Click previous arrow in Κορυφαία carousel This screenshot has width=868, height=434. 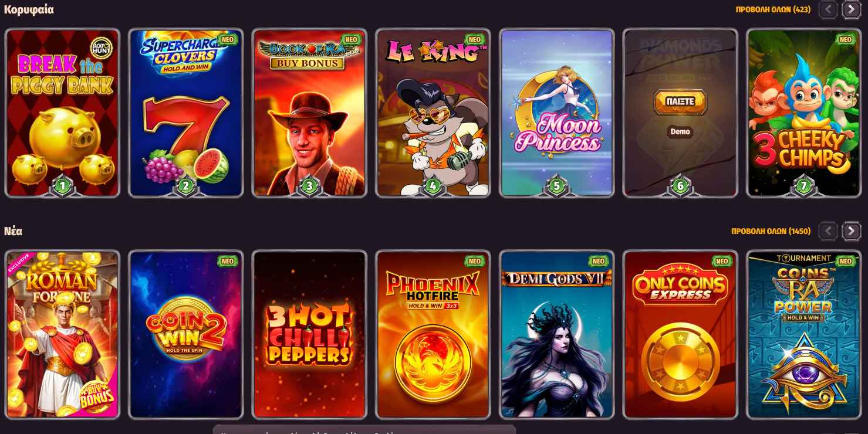[828, 9]
